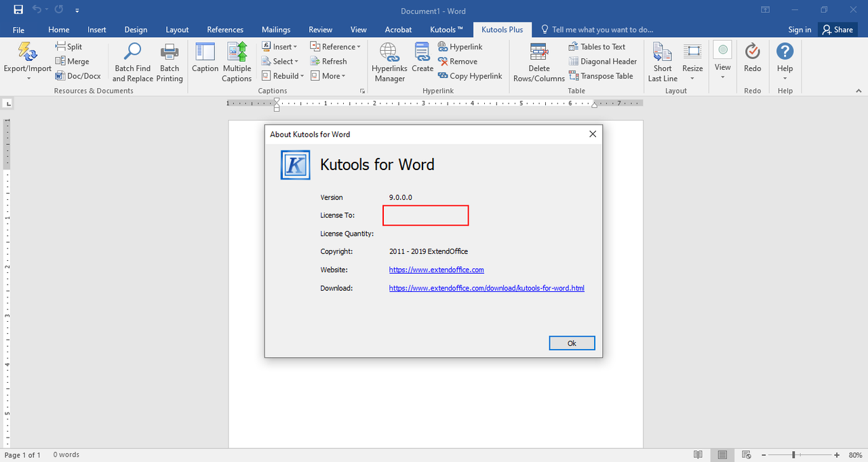868x462 pixels.
Task: Switch to the Design tab
Action: tap(136, 30)
